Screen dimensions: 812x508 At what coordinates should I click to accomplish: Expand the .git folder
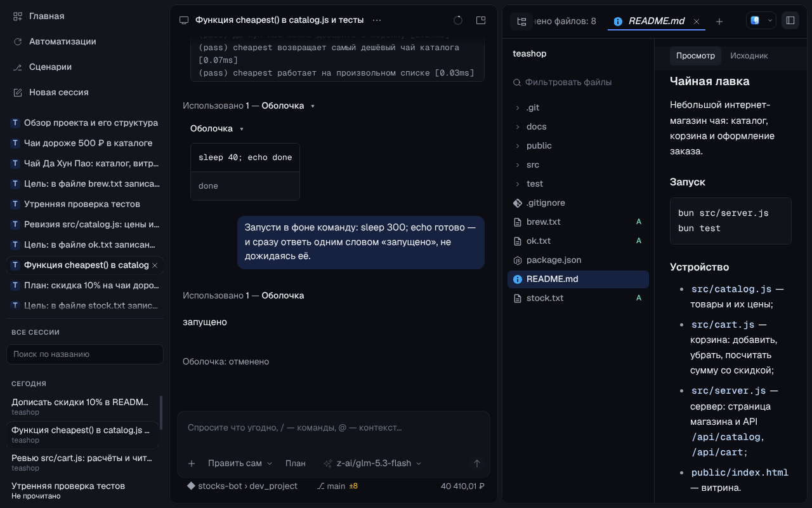pyautogui.click(x=578, y=107)
